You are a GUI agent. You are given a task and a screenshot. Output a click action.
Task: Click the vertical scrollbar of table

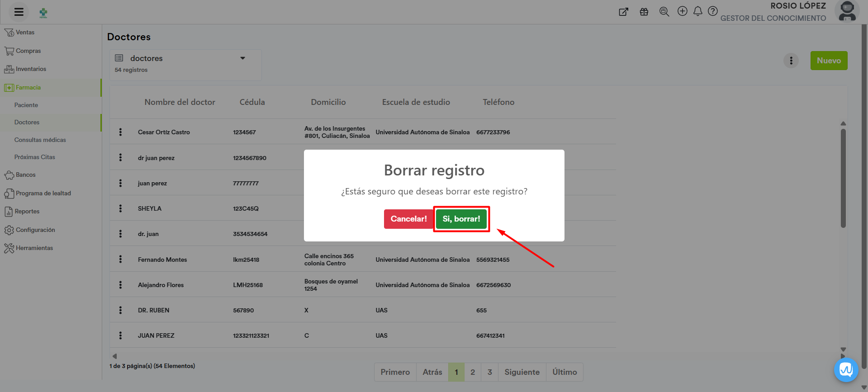click(x=843, y=179)
